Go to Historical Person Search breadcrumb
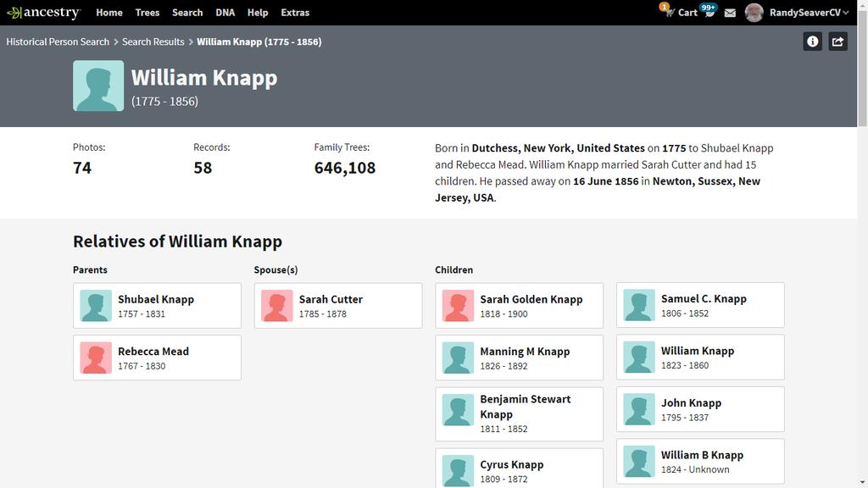The width and height of the screenshot is (868, 488). [58, 42]
